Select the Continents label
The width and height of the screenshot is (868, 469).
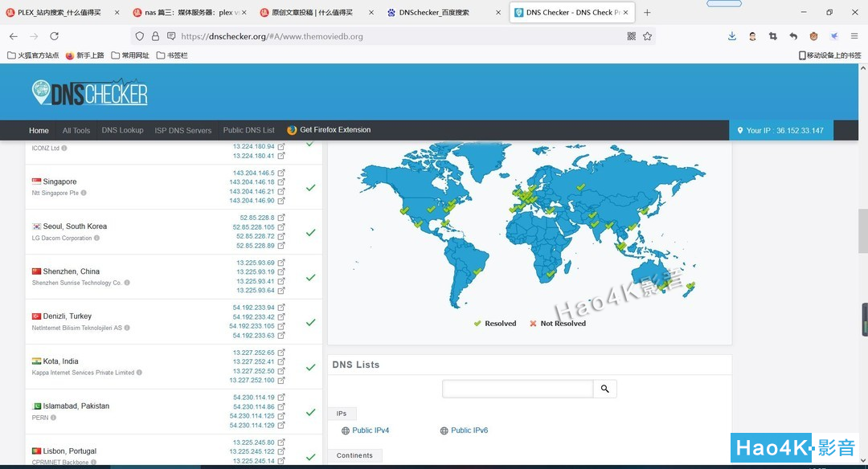355,455
